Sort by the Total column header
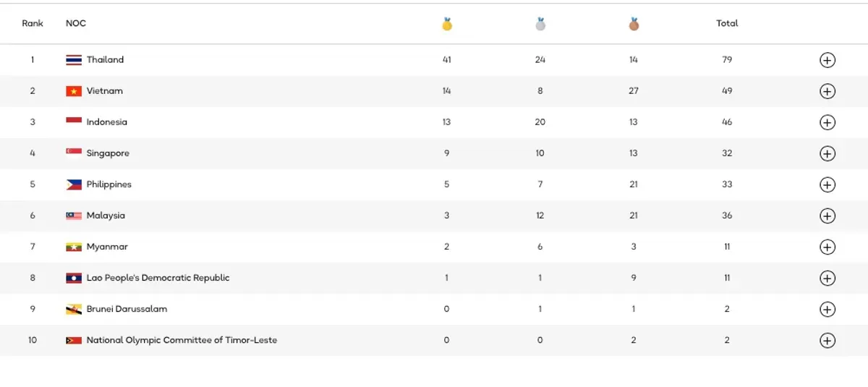The height and width of the screenshot is (387, 868). click(x=727, y=23)
